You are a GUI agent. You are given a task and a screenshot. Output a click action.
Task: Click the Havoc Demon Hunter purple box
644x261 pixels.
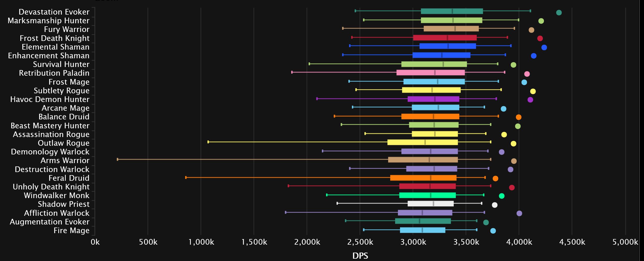tap(434, 99)
